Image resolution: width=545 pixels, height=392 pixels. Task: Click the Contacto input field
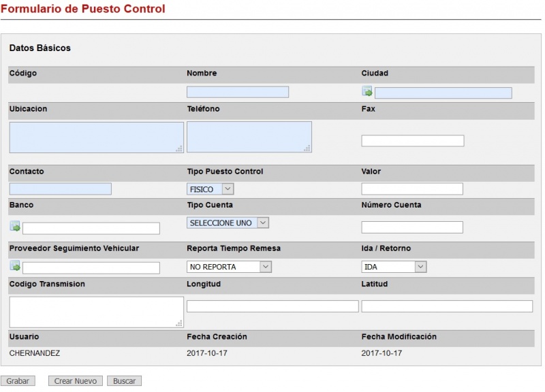[x=61, y=189]
